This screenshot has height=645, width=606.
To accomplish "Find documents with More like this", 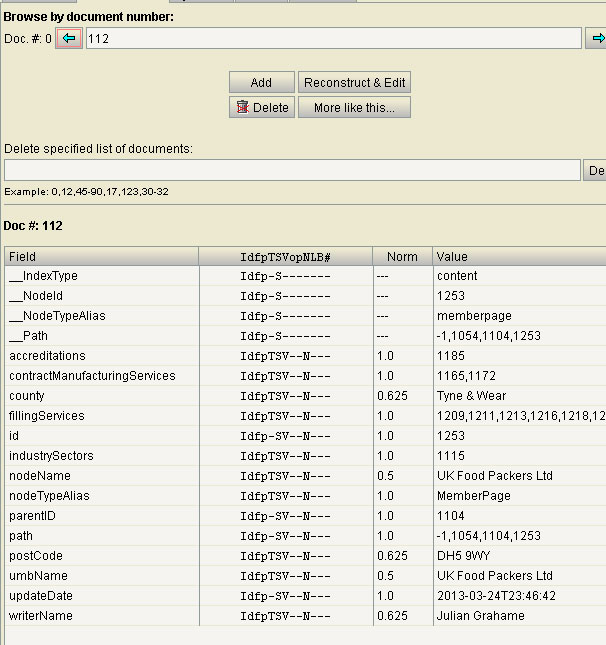I will [x=354, y=107].
